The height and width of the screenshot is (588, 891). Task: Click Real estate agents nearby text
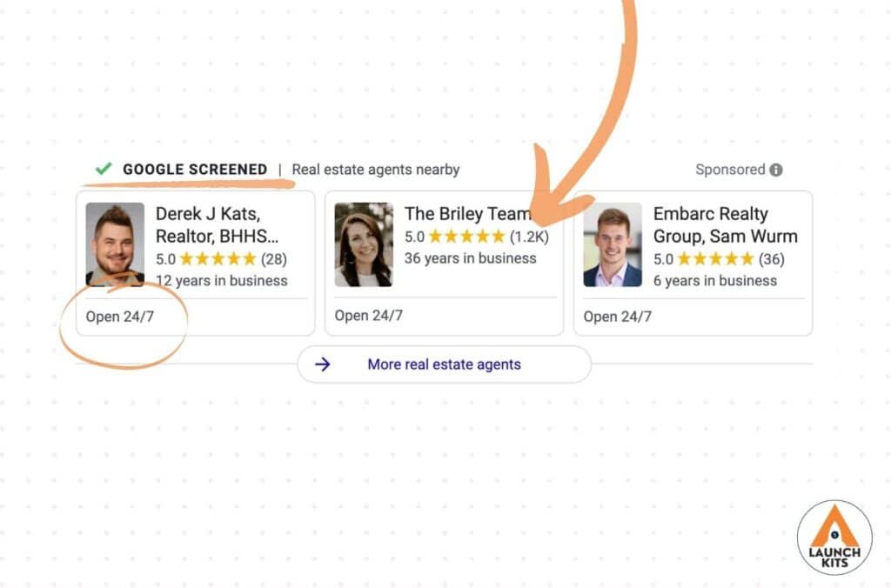(x=376, y=170)
